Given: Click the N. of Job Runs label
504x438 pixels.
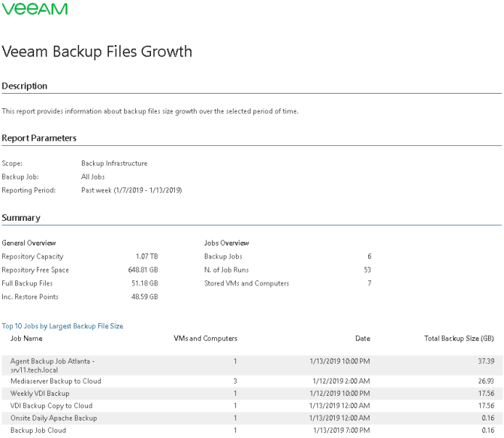Looking at the screenshot, I should tap(227, 270).
